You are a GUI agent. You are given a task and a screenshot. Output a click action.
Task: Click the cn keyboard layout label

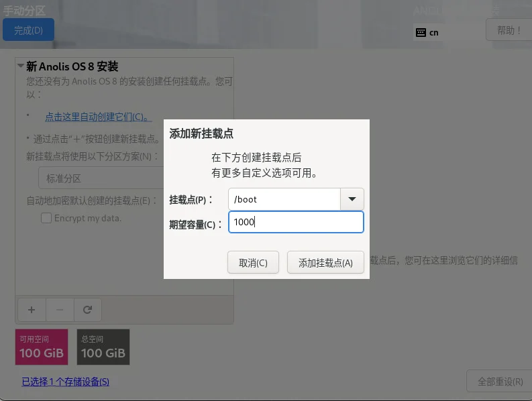pyautogui.click(x=433, y=33)
